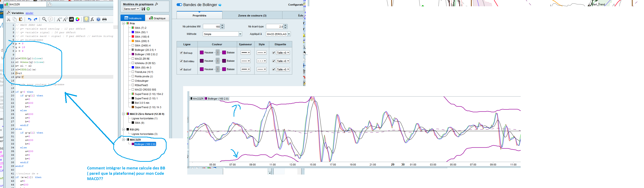This screenshot has width=644, height=188.
Task: Click the Nb périodes MM value field
Action: pyautogui.click(x=212, y=26)
